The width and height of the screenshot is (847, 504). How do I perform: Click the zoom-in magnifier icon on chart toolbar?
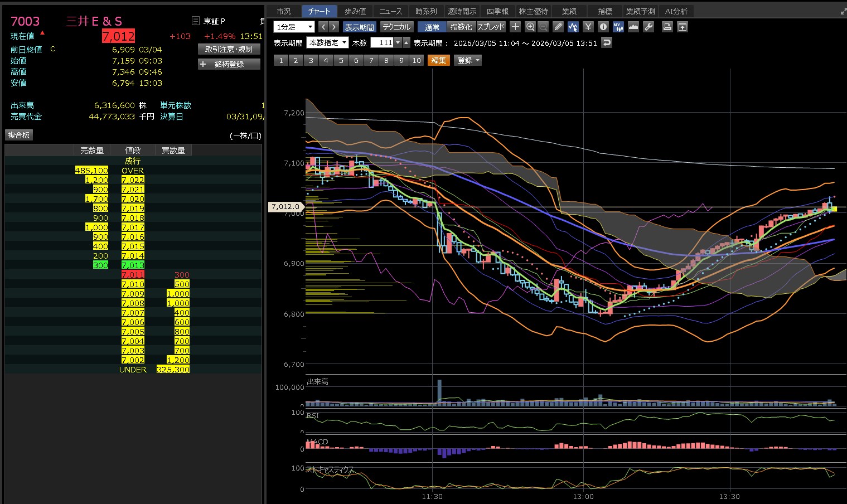pyautogui.click(x=530, y=27)
